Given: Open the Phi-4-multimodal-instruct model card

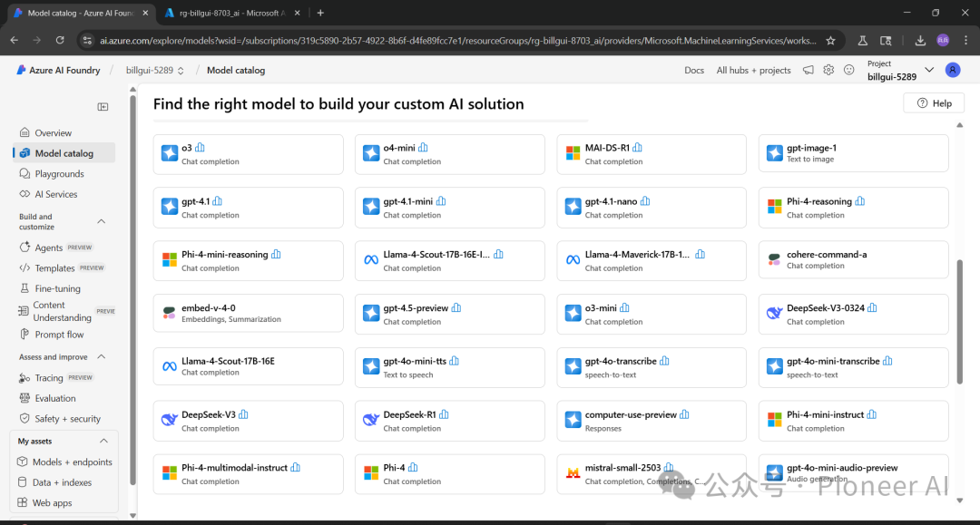Looking at the screenshot, I should coord(248,474).
